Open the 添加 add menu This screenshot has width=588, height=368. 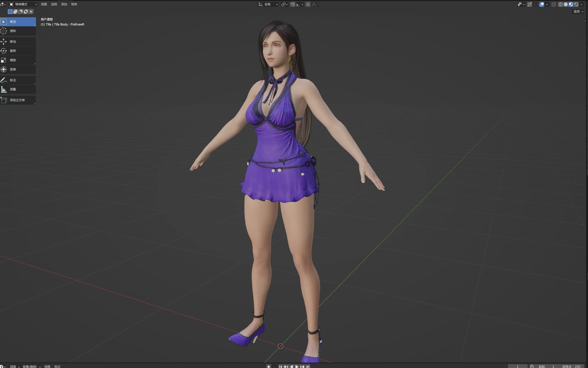pyautogui.click(x=64, y=4)
